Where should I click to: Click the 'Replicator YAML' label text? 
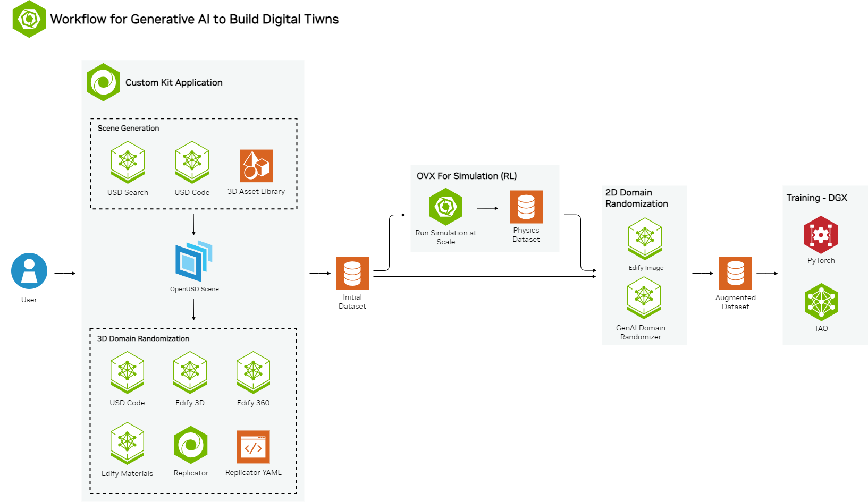pyautogui.click(x=254, y=472)
